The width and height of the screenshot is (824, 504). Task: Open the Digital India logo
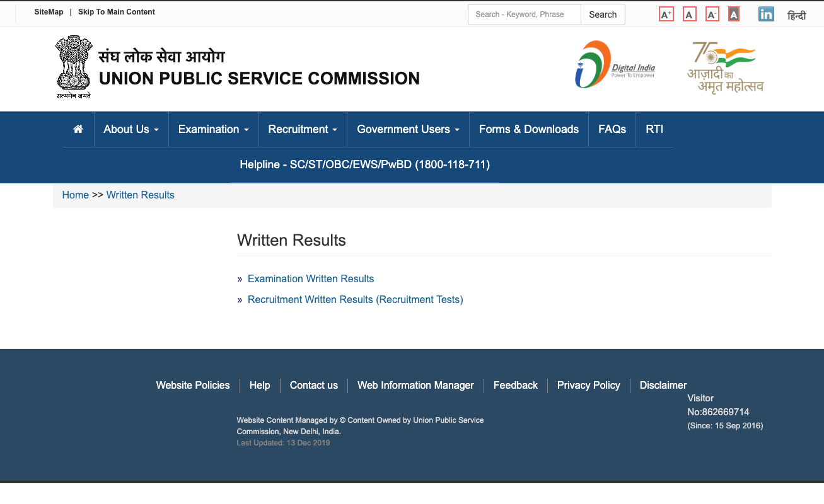(x=615, y=64)
